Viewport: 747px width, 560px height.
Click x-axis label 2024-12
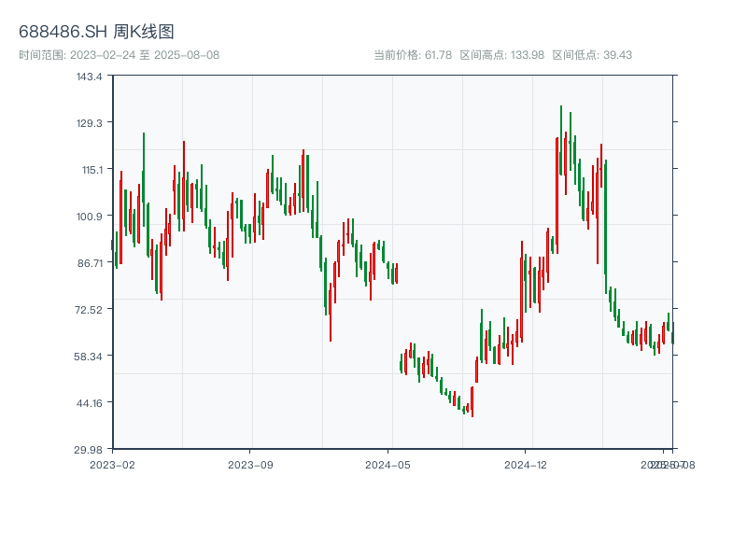(x=526, y=465)
